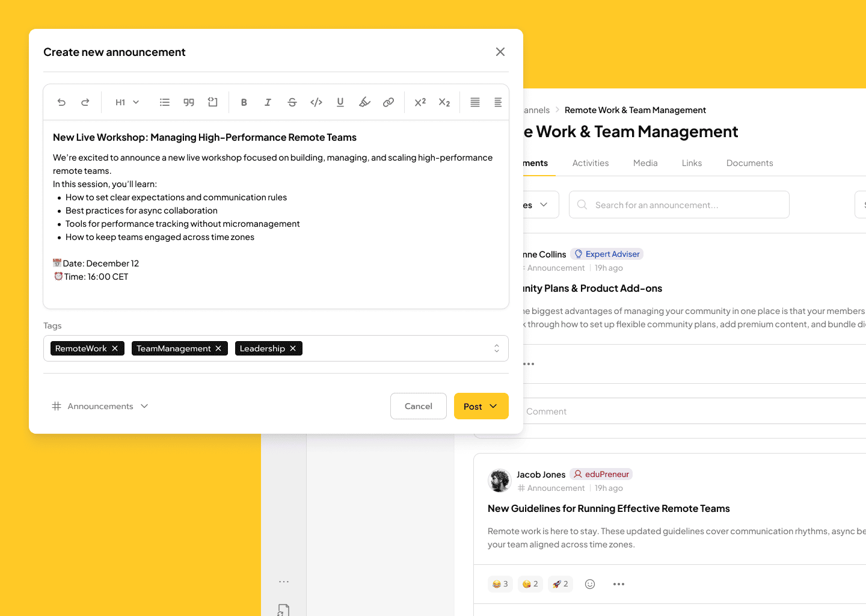Click the Cancel button
This screenshot has width=866, height=616.
click(x=419, y=406)
